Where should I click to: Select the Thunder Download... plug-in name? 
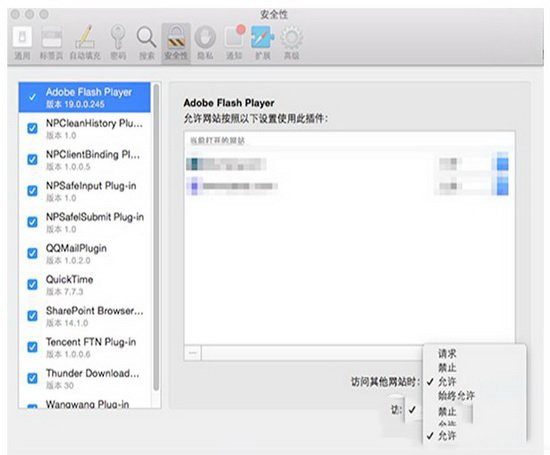(93, 373)
